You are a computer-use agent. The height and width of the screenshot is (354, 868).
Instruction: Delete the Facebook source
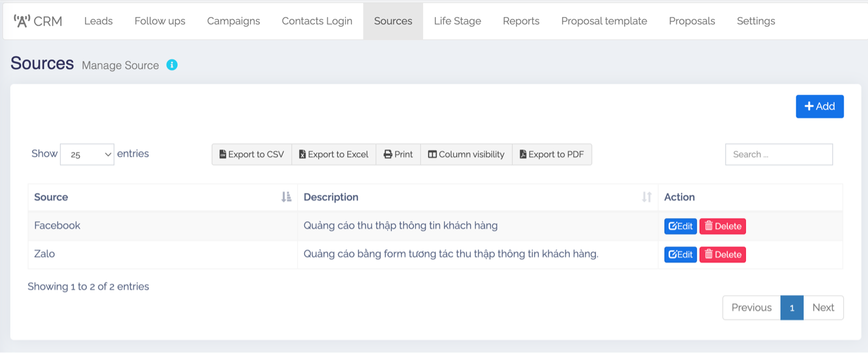pos(722,226)
